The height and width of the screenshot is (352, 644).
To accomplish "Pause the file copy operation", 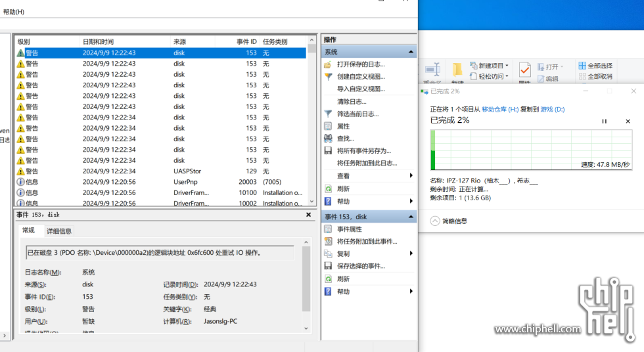I will tap(604, 121).
